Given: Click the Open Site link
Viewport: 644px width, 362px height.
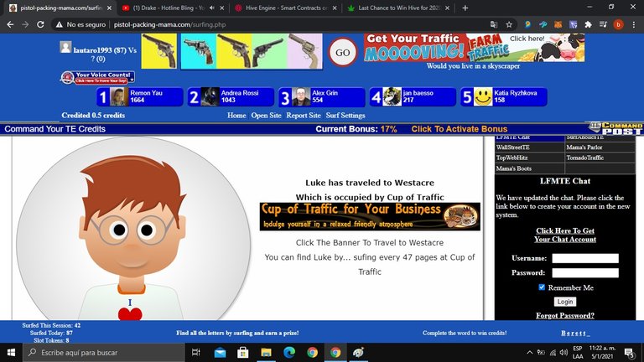Looking at the screenshot, I should [266, 116].
